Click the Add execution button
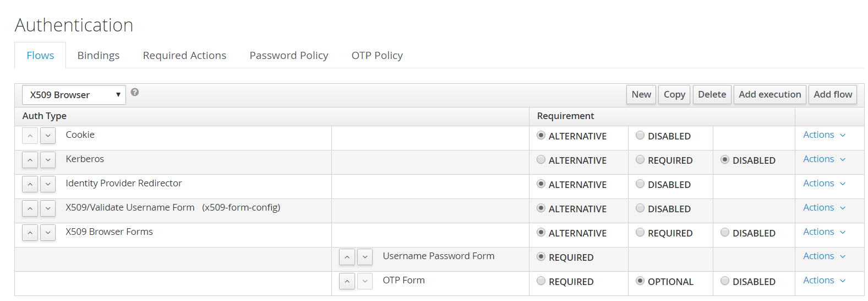Viewport: 868px width, 301px height. coord(769,95)
